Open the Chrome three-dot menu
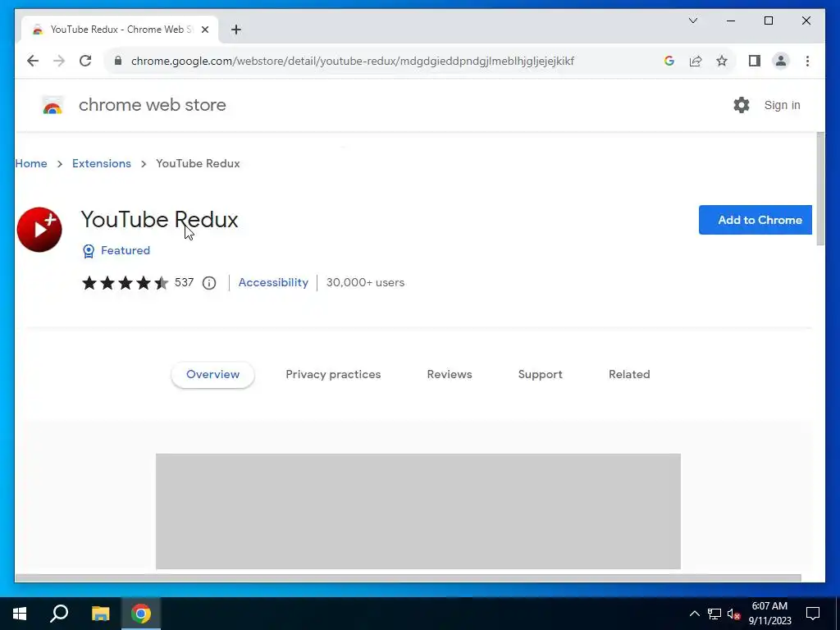The image size is (840, 630). pos(807,61)
